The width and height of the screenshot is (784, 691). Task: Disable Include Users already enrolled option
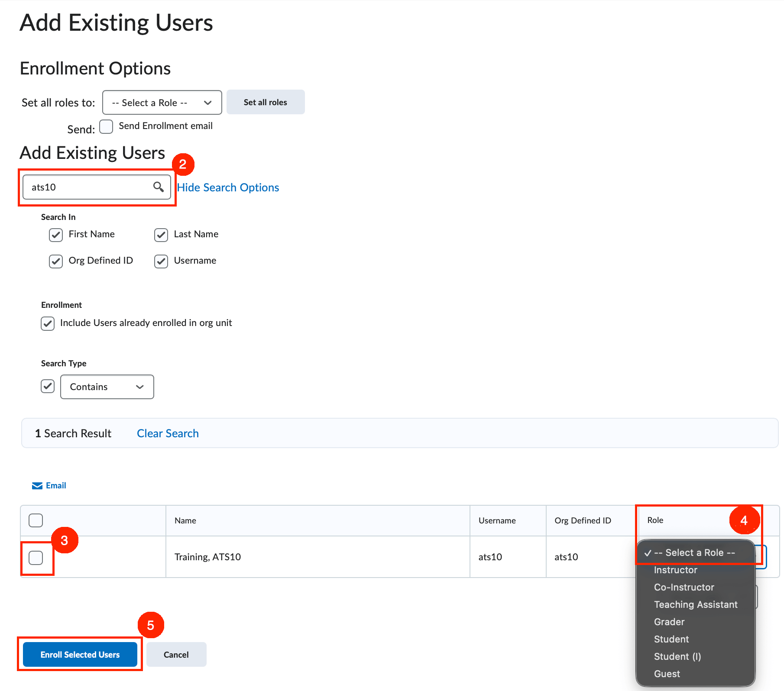pos(48,323)
